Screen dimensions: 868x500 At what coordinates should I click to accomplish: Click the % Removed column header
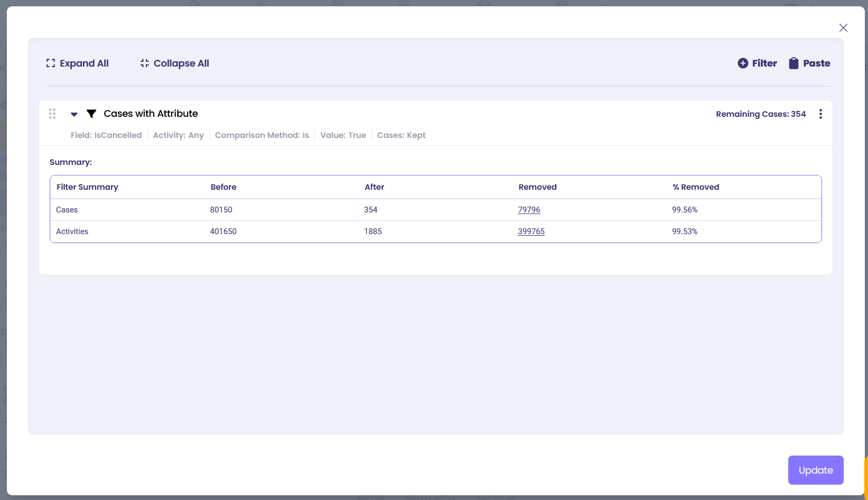695,187
